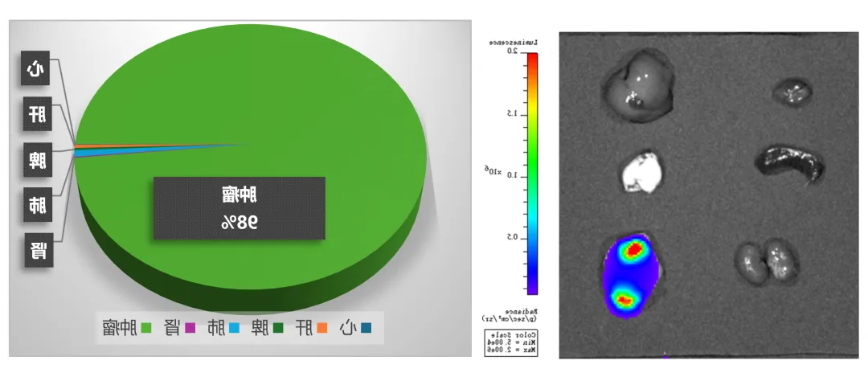The image size is (868, 377).
Task: Click the purple 肾 legend swatch
Action: [x=190, y=328]
